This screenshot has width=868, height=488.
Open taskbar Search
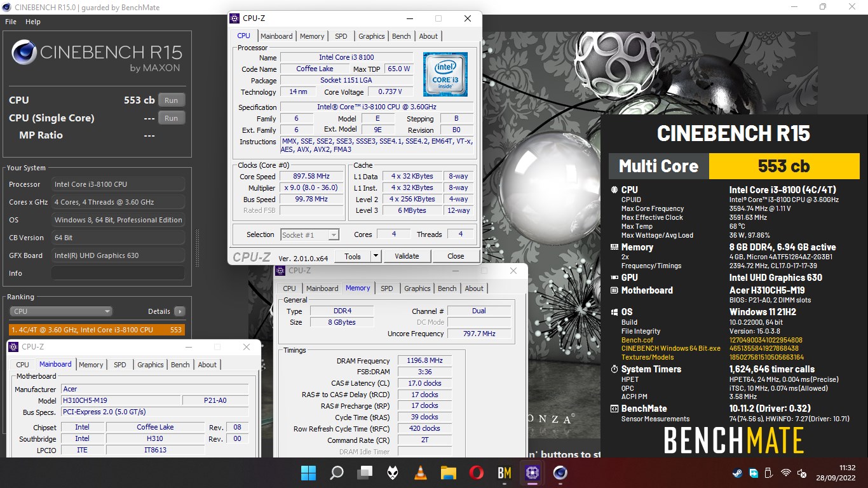click(x=337, y=473)
